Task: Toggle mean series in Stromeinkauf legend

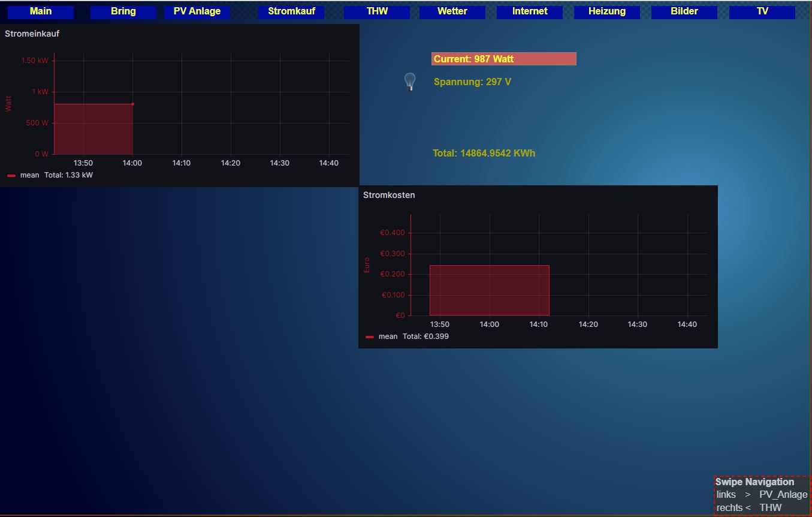Action: click(29, 175)
